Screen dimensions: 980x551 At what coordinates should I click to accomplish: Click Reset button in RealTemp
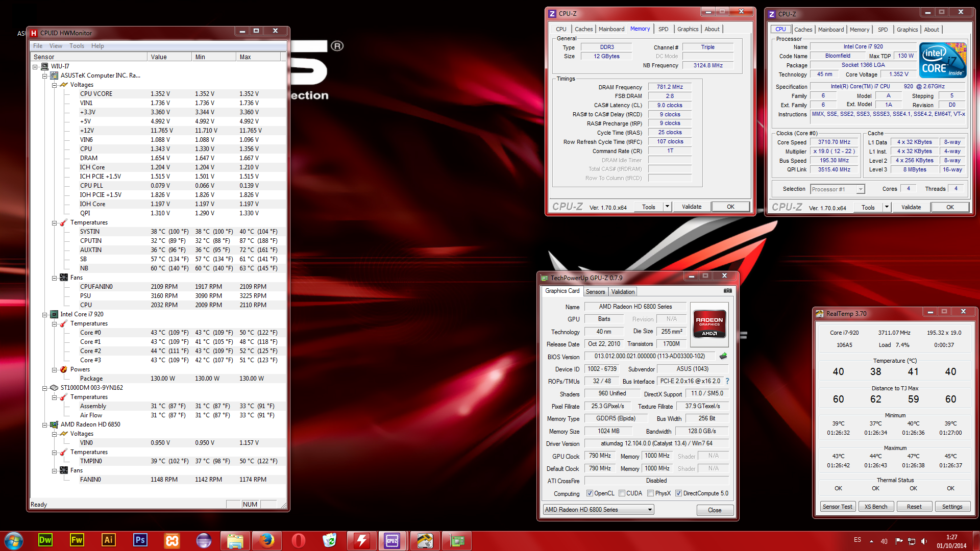914,507
